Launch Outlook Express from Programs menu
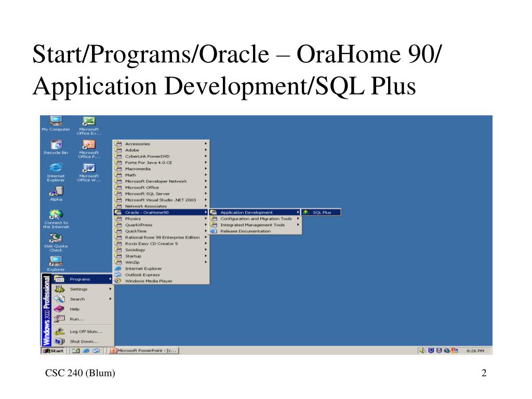Viewport: 532px width, 399px height. 161,274
